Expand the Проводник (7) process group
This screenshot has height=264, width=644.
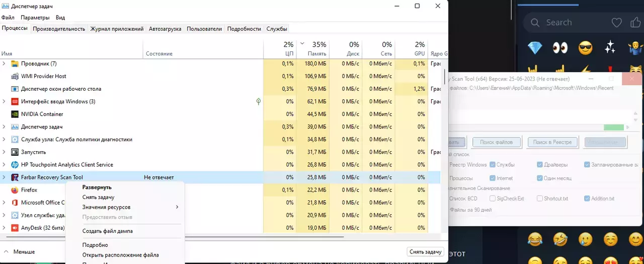pyautogui.click(x=4, y=63)
